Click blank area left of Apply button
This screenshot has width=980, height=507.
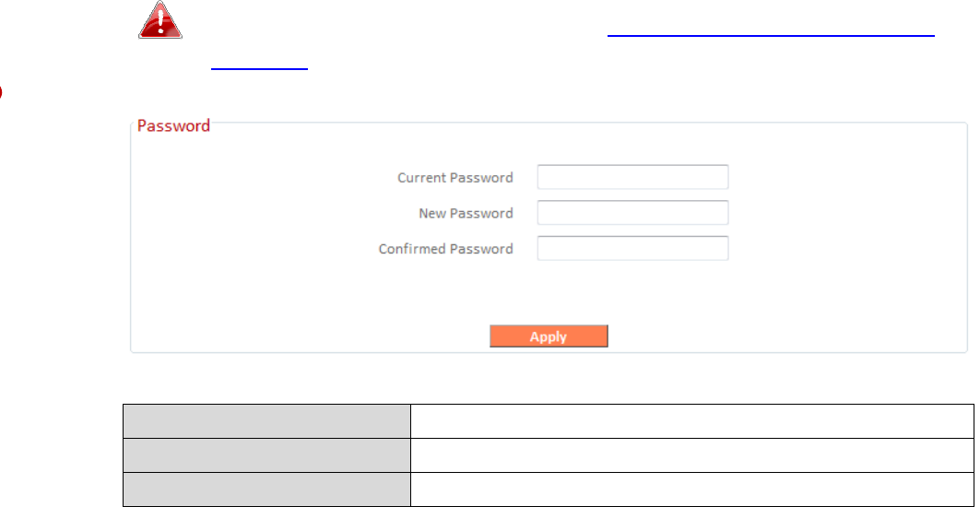click(313, 336)
